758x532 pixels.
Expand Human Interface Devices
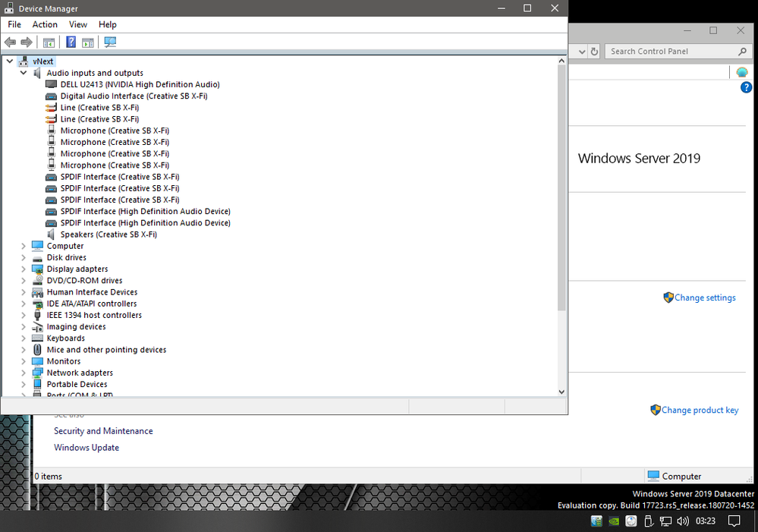[24, 292]
